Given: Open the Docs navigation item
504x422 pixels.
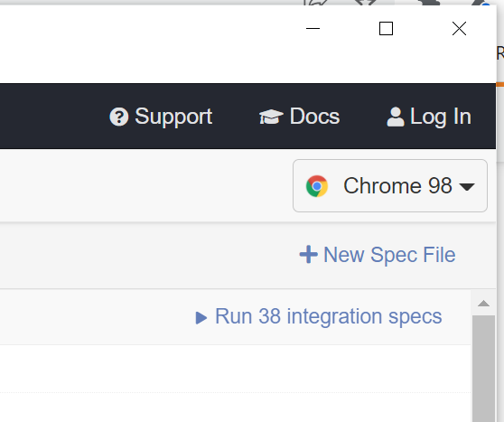Looking at the screenshot, I should coord(299,117).
